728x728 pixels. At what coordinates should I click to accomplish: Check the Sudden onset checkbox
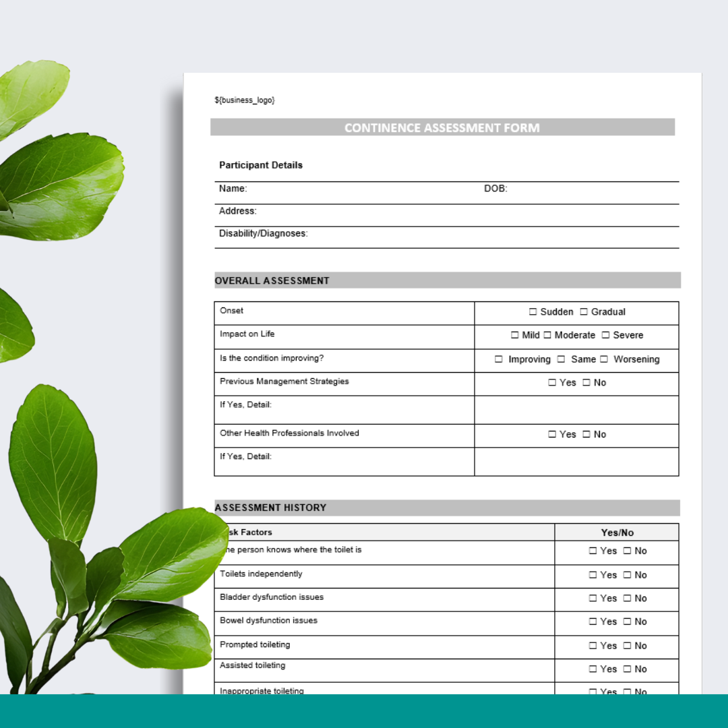pos(533,312)
